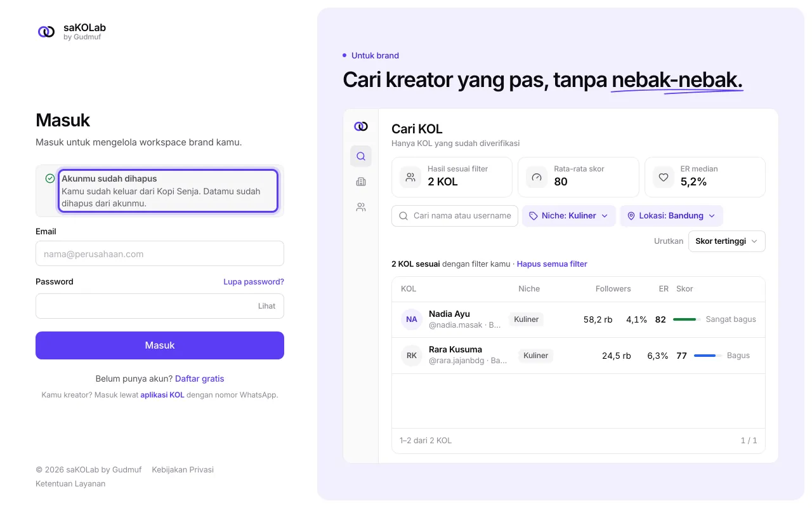Focus the Email input field

click(x=160, y=253)
